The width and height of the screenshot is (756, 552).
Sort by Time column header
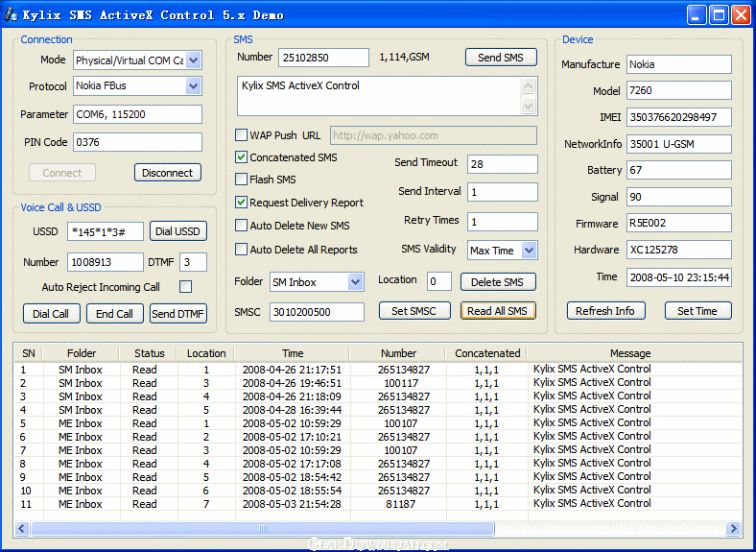[293, 353]
